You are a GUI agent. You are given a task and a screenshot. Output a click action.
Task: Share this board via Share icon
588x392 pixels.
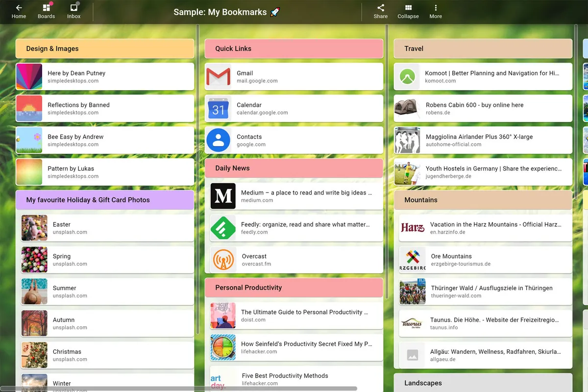381,8
